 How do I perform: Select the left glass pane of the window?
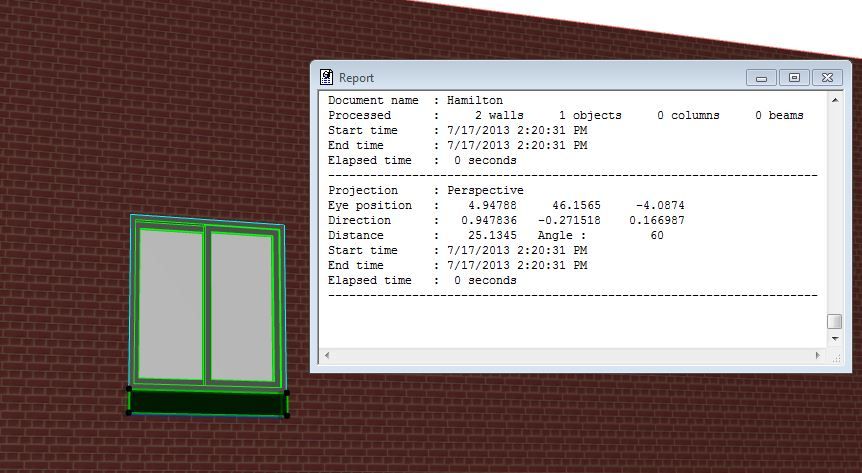click(x=170, y=304)
